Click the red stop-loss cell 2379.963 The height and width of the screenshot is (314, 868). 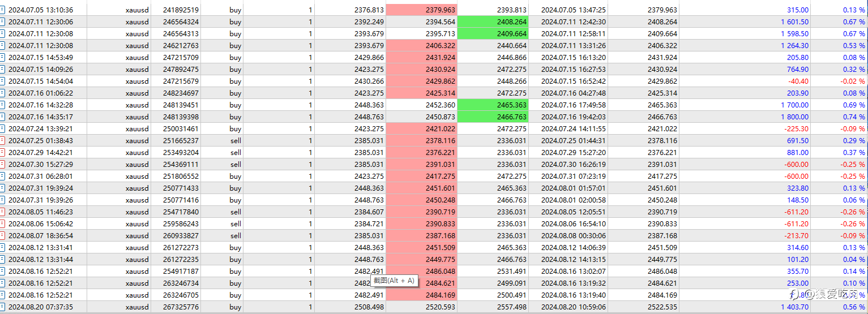421,10
